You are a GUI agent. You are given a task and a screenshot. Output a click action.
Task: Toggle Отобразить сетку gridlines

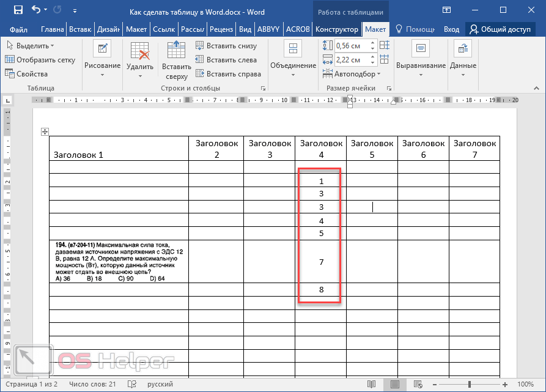40,60
